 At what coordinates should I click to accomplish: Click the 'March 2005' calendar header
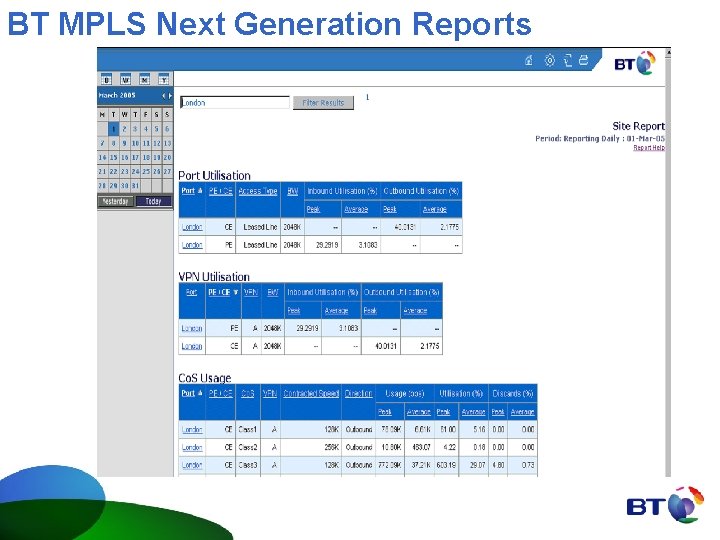[x=117, y=95]
